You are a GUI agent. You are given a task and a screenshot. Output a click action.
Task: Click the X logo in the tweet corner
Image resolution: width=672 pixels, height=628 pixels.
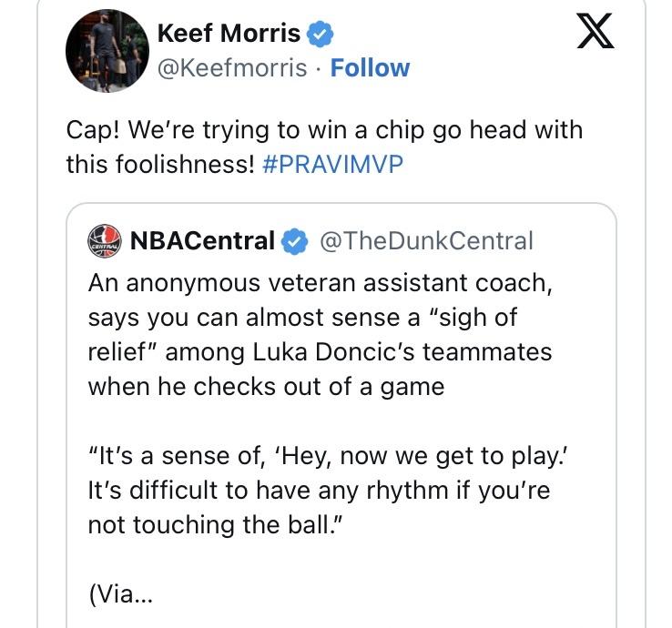pos(596,34)
